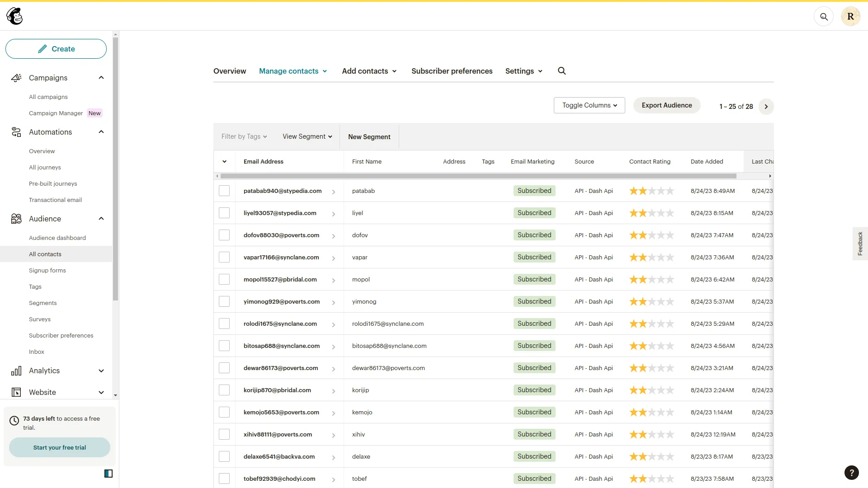Collapse the Audience section in sidebar
Screen dimensions: 868x488
tap(101, 219)
